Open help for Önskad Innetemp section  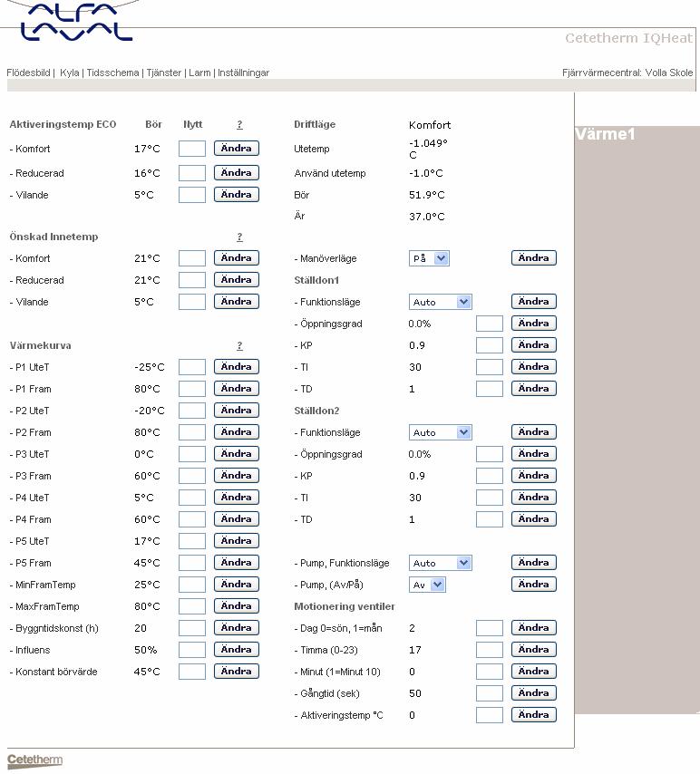coord(239,237)
